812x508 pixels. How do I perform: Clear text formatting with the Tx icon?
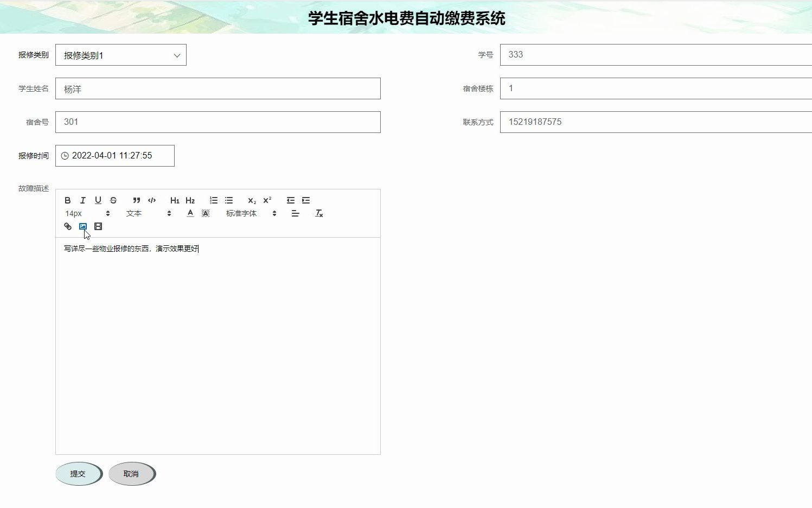[x=319, y=213]
